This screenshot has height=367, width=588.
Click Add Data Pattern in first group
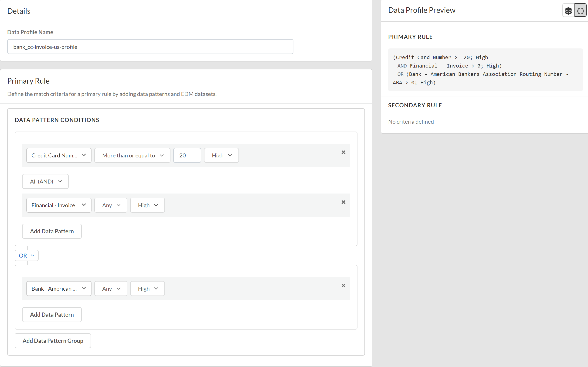52,231
